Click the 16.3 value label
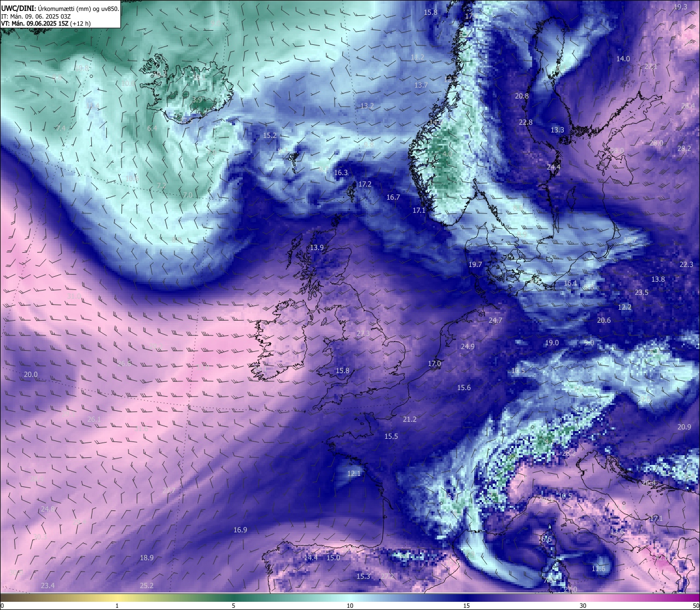Viewport: 700px width, 610px height. point(341,173)
